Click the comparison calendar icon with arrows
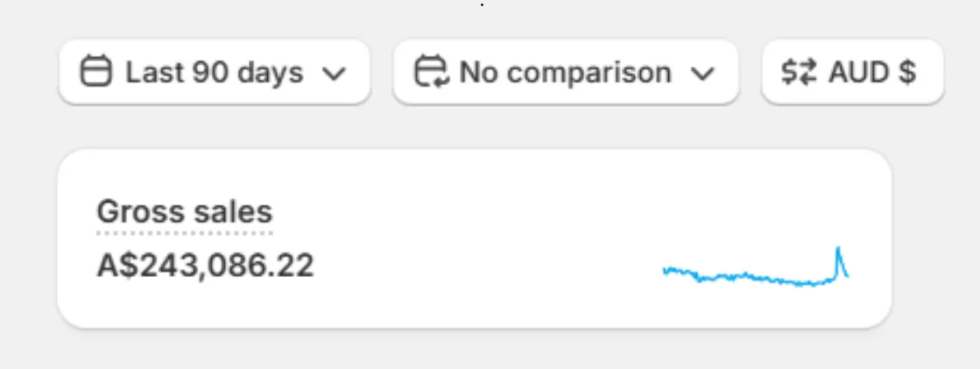This screenshot has height=369, width=980. 431,72
